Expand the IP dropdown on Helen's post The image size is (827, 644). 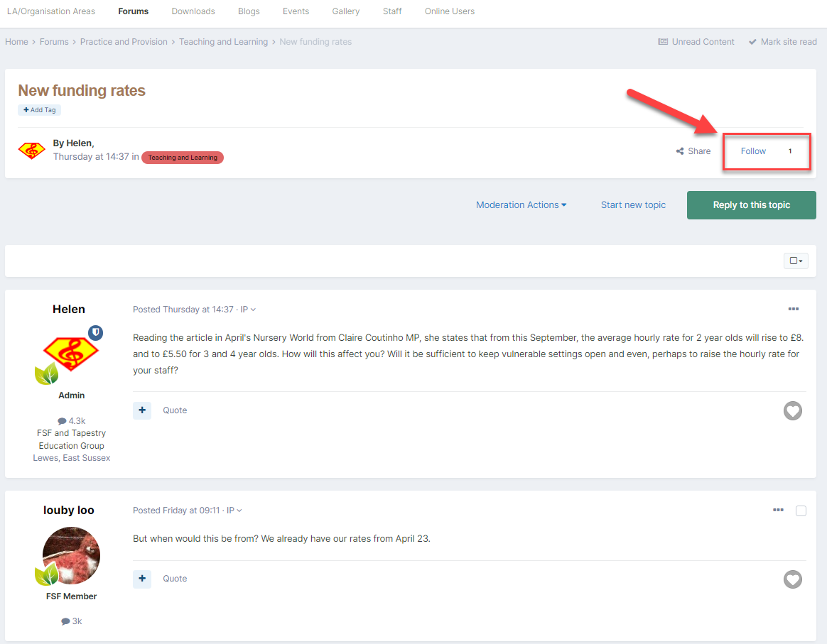point(248,310)
